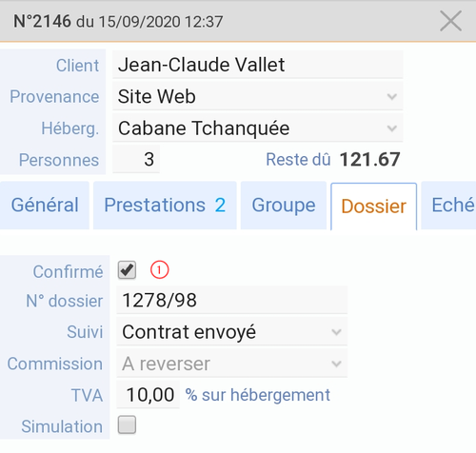
Task: Click the TVA percentage field
Action: (x=148, y=395)
